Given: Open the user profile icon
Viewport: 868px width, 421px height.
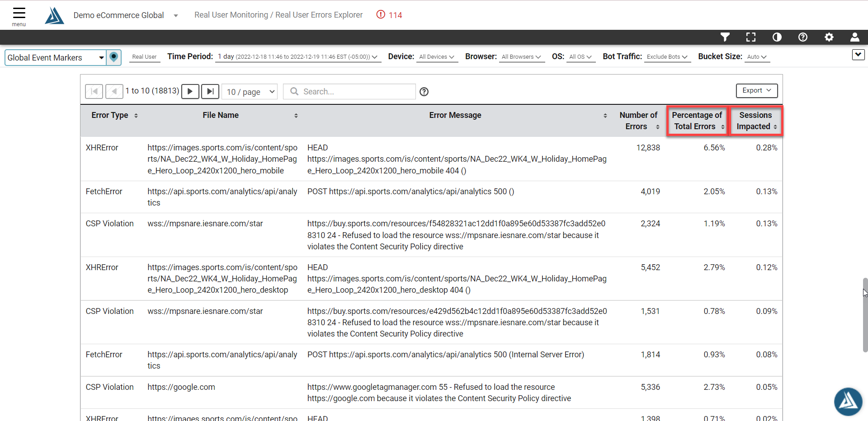Looking at the screenshot, I should (855, 37).
